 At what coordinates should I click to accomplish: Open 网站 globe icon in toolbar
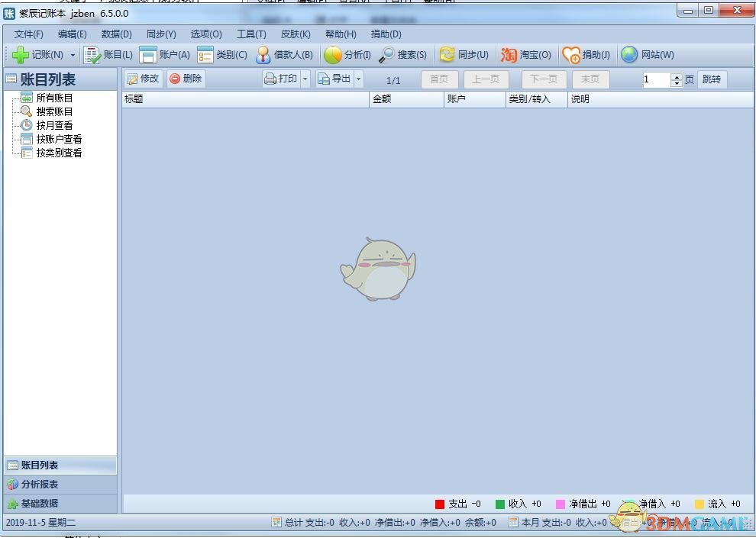[x=629, y=55]
